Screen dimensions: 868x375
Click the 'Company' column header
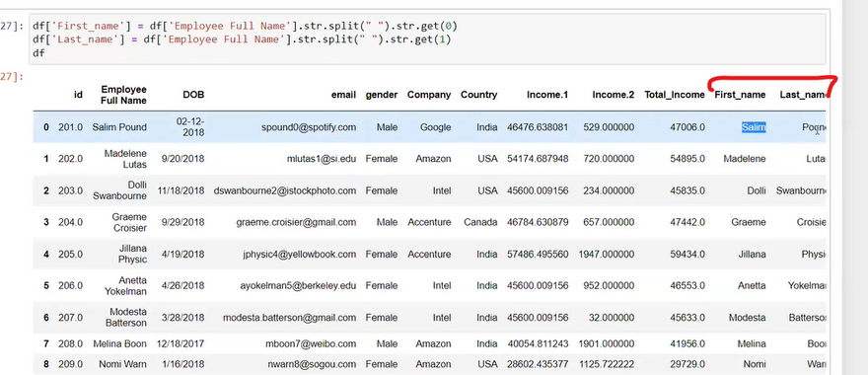[x=429, y=95]
